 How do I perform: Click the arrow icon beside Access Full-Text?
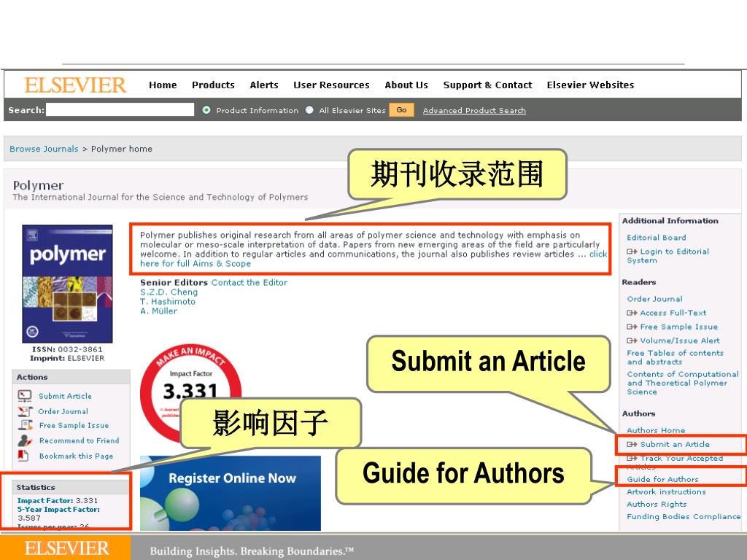point(632,313)
